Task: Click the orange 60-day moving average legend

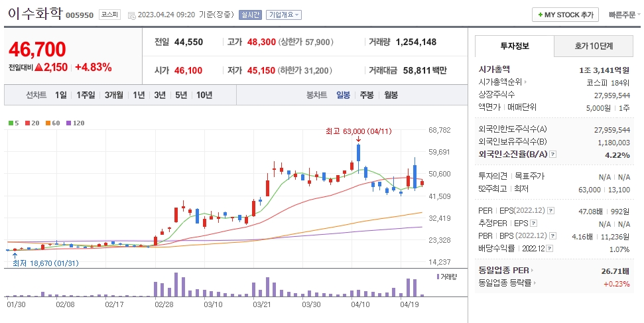Action: (x=52, y=123)
